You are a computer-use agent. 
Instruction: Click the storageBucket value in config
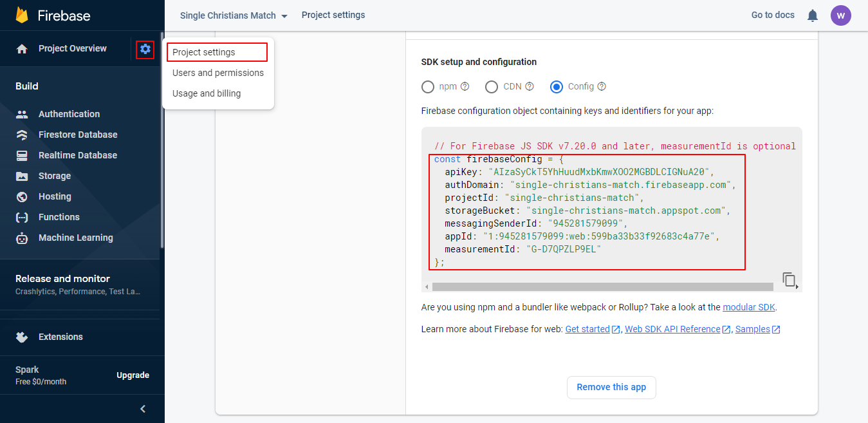point(625,211)
